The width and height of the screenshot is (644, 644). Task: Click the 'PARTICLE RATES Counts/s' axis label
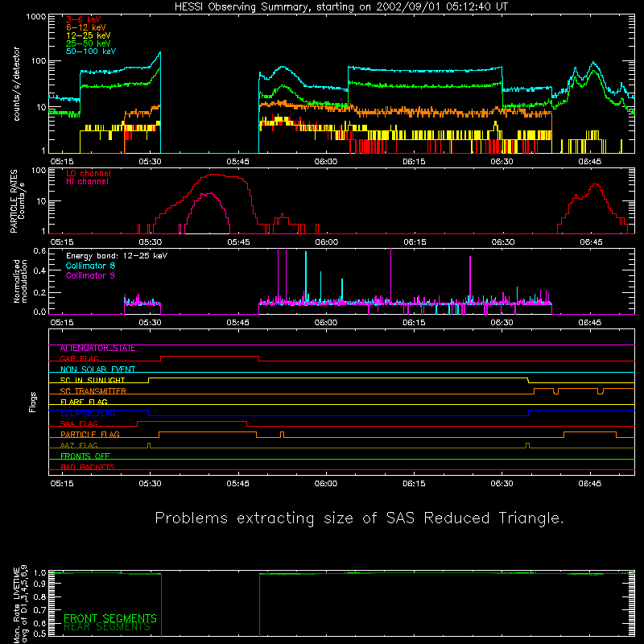17,200
